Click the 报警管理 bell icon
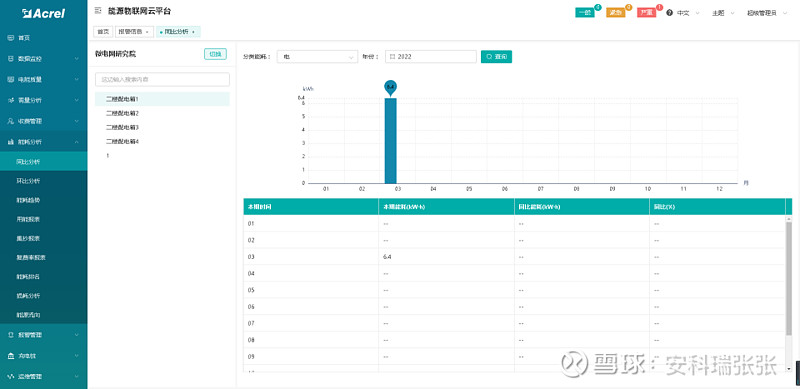Image resolution: width=800 pixels, height=389 pixels. coord(11,335)
